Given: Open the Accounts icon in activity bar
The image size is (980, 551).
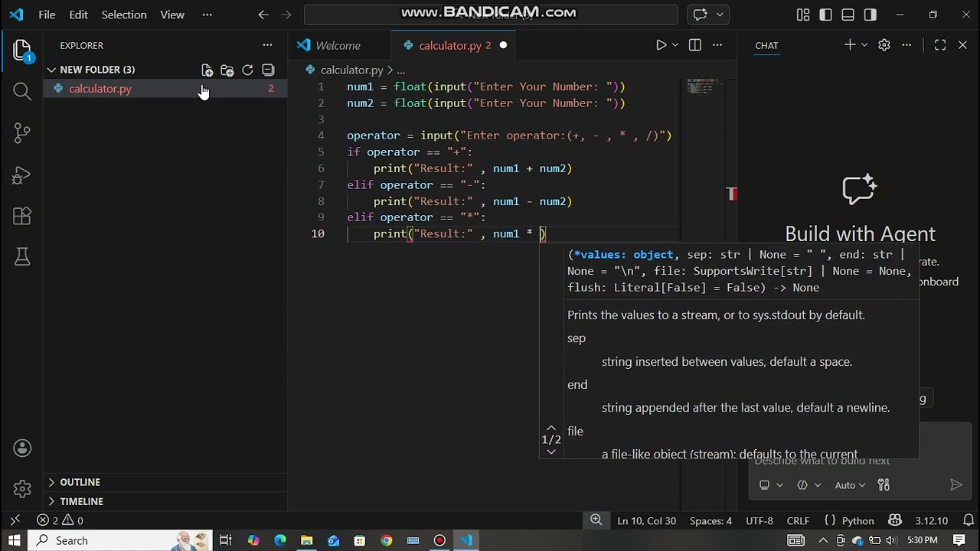Looking at the screenshot, I should click(22, 448).
